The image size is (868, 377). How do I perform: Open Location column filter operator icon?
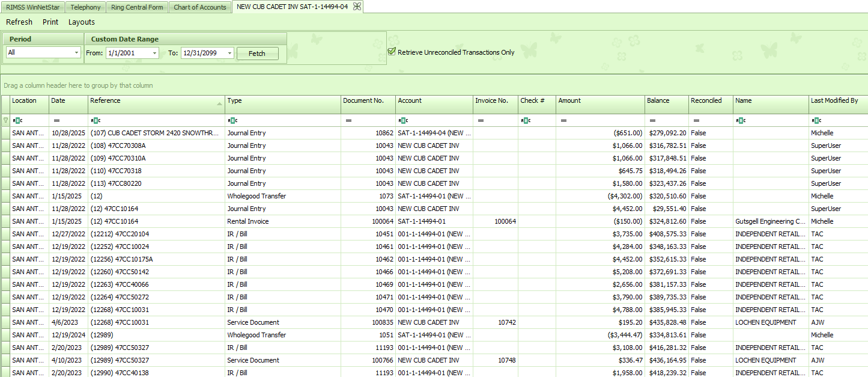pyautogui.click(x=17, y=120)
